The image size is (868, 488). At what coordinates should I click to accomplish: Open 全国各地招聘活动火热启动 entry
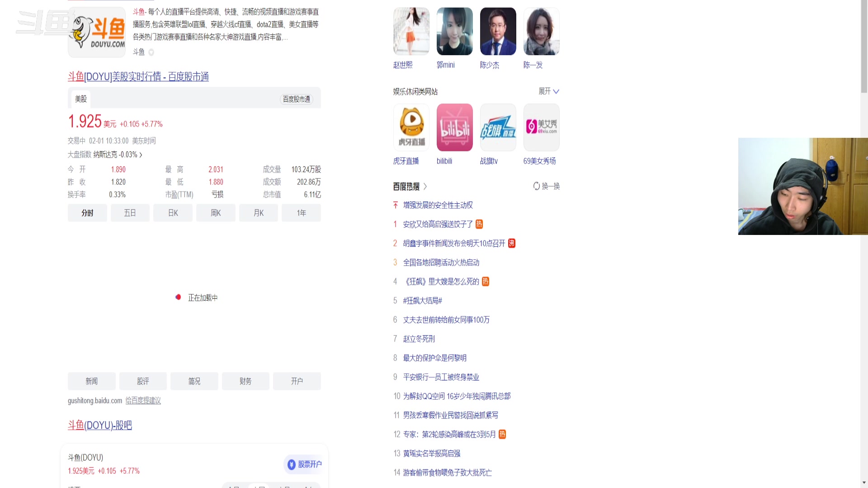click(x=441, y=263)
